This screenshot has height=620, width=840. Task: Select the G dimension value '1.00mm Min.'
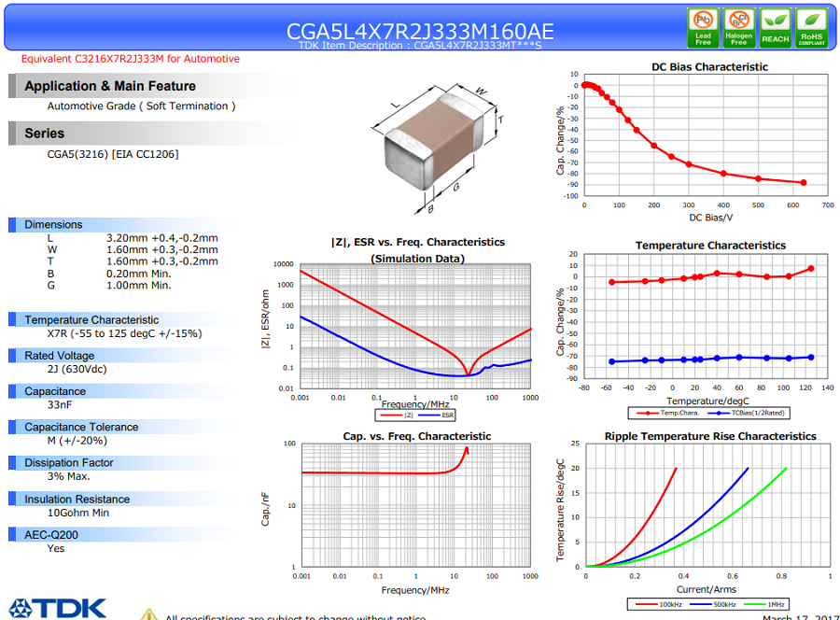(x=139, y=286)
